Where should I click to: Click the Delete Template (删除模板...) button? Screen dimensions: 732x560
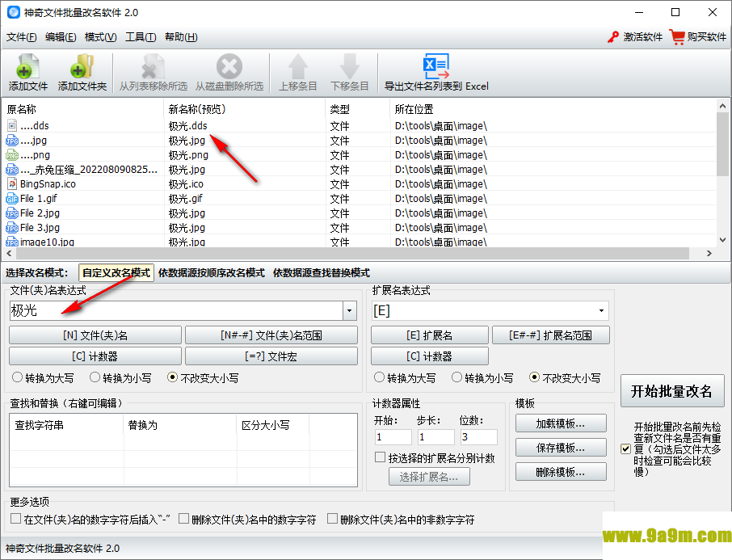561,472
